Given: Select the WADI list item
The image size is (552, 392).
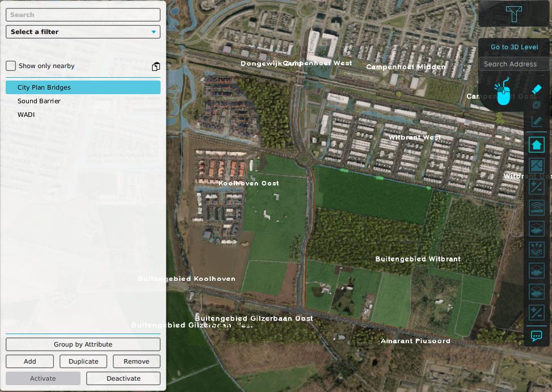Looking at the screenshot, I should pyautogui.click(x=26, y=115).
